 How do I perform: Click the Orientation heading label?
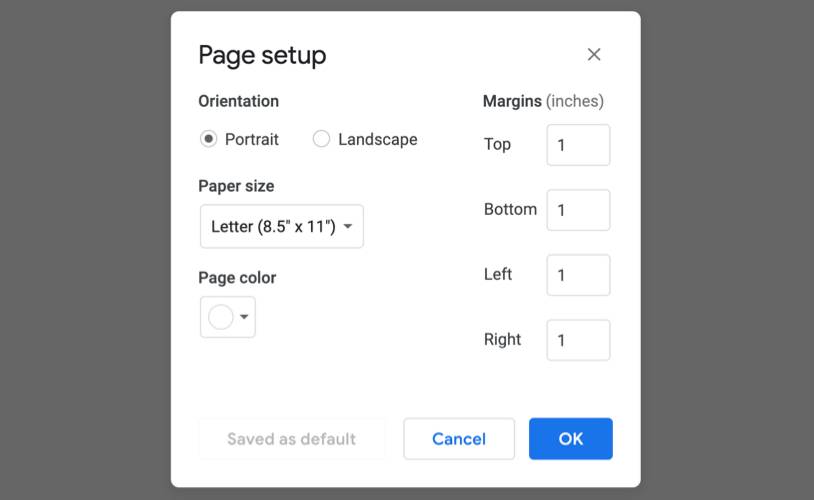pos(239,101)
